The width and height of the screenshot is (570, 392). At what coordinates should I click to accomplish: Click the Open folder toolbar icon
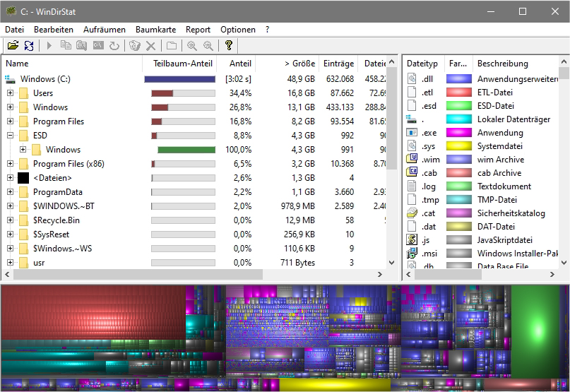[x=13, y=45]
